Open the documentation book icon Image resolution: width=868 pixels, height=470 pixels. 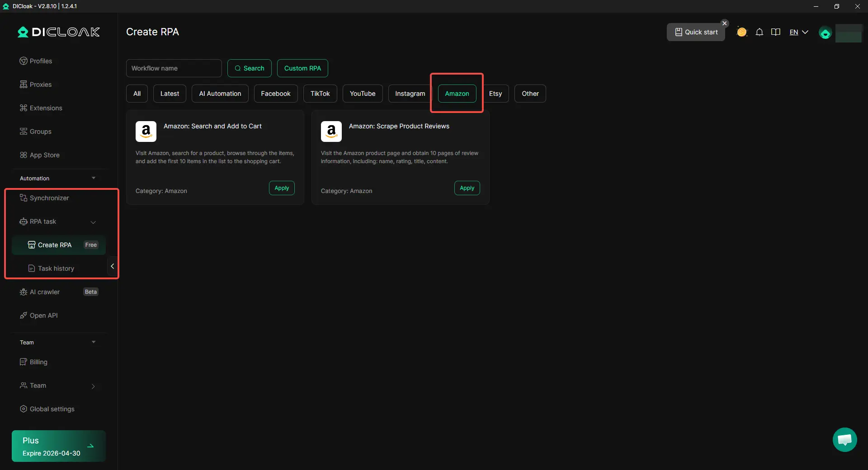coord(776,32)
